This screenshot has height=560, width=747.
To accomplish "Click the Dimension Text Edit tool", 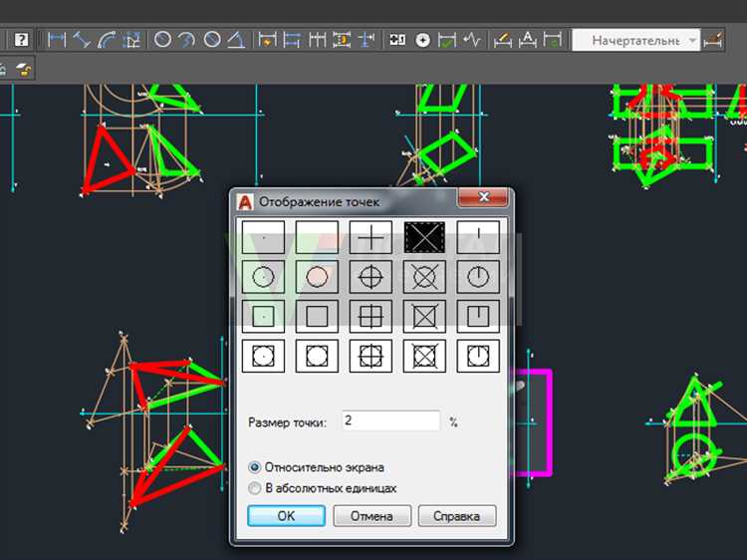I will click(527, 40).
